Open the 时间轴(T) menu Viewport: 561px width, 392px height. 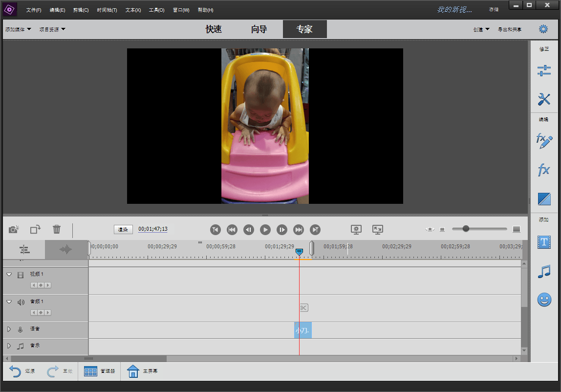pos(107,10)
